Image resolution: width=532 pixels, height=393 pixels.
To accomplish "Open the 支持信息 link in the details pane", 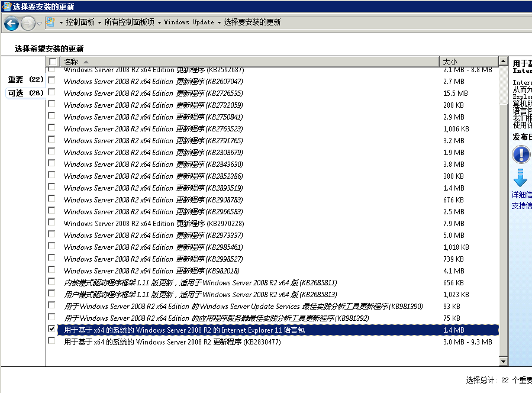I will pyautogui.click(x=522, y=205).
